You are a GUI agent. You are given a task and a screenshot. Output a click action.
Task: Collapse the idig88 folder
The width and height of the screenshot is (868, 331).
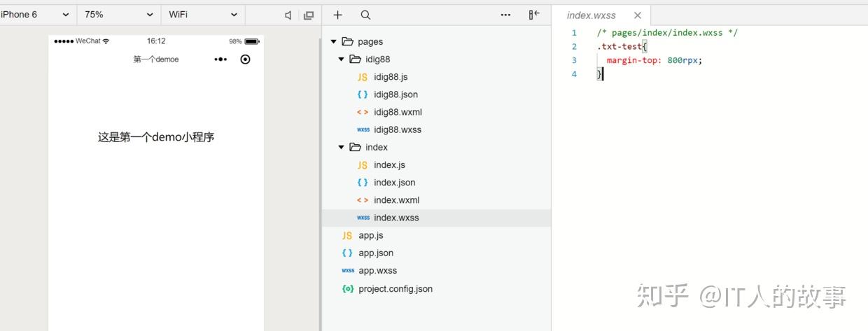tap(342, 59)
